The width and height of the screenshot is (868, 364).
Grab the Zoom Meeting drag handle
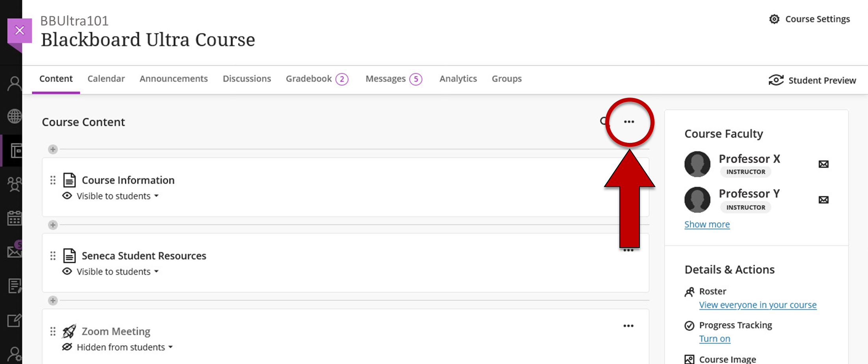point(53,331)
